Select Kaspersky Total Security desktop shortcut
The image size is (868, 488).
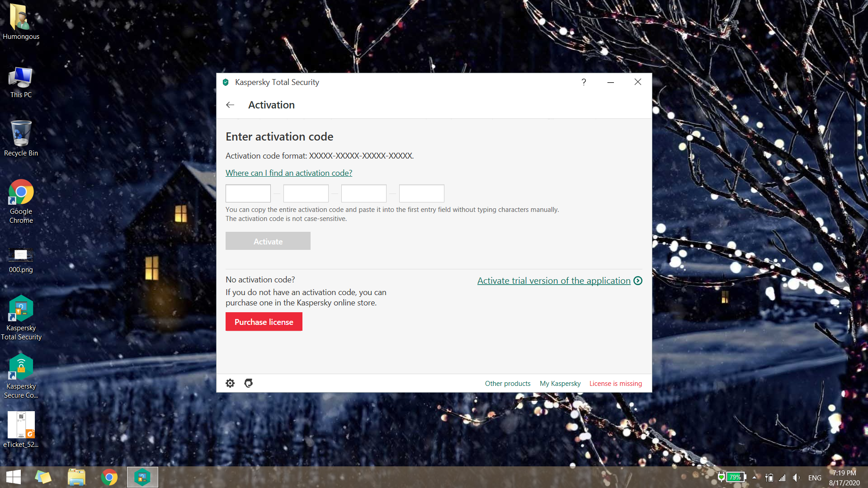coord(21,318)
